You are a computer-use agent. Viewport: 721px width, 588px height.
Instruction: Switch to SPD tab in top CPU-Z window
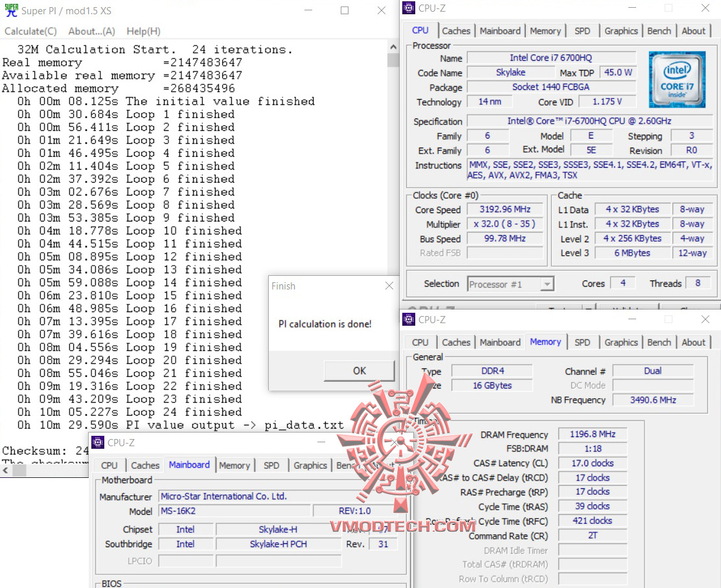[x=582, y=31]
